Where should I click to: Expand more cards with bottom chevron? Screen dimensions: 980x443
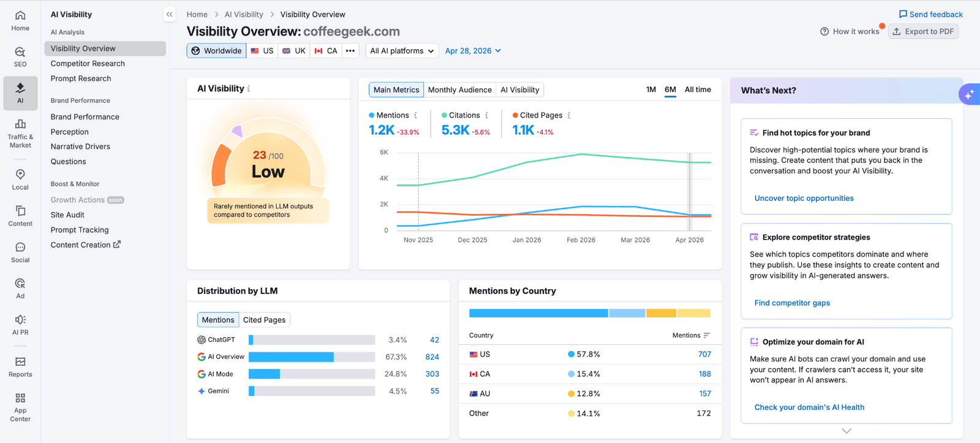[x=846, y=431]
